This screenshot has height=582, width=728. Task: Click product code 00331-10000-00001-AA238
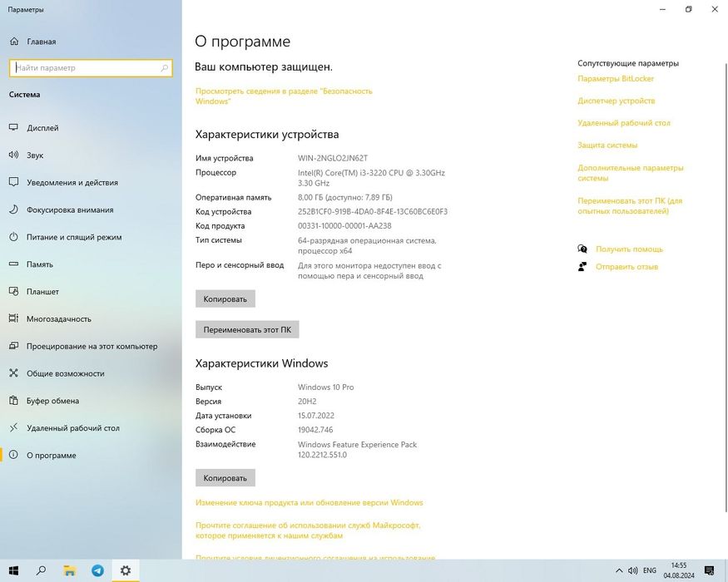coord(344,226)
